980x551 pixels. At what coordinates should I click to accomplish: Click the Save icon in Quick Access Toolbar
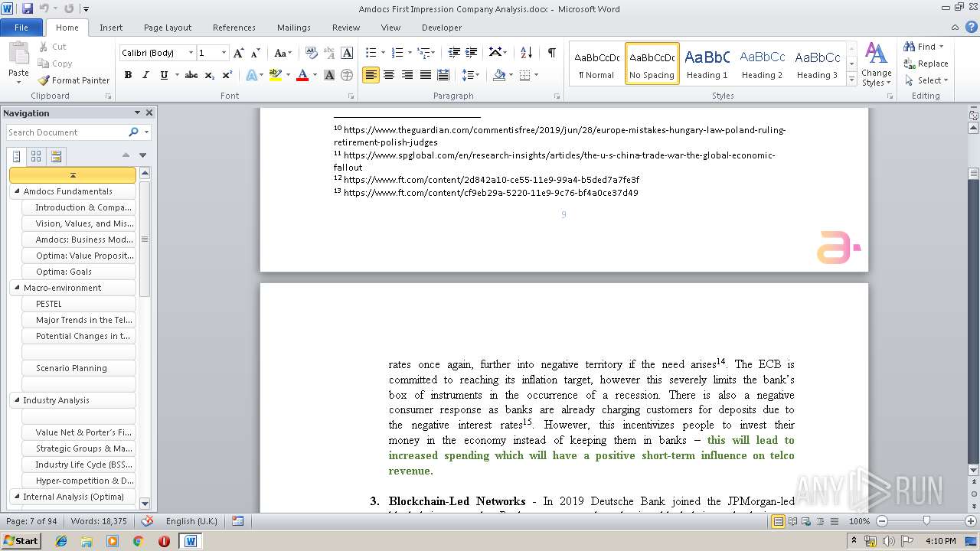point(28,8)
